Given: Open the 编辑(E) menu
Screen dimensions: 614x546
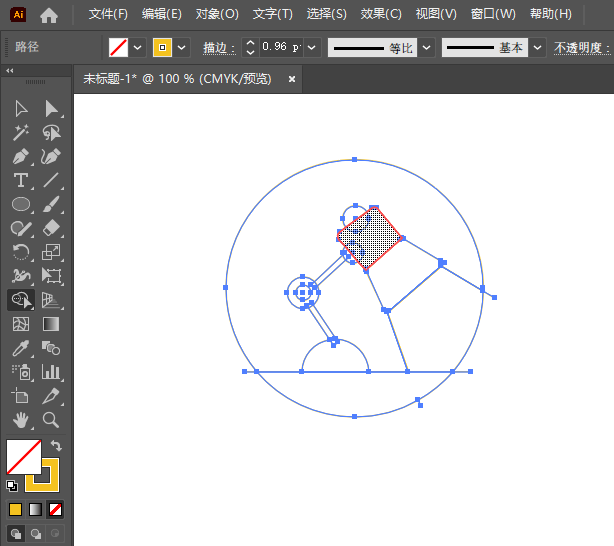Looking at the screenshot, I should point(162,14).
